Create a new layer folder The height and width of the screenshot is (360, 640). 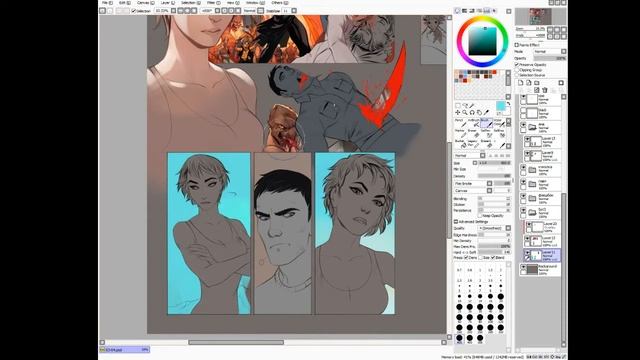[537, 83]
